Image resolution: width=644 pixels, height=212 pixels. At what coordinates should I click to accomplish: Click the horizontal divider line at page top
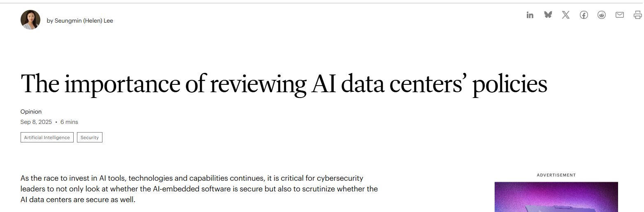point(321,3)
